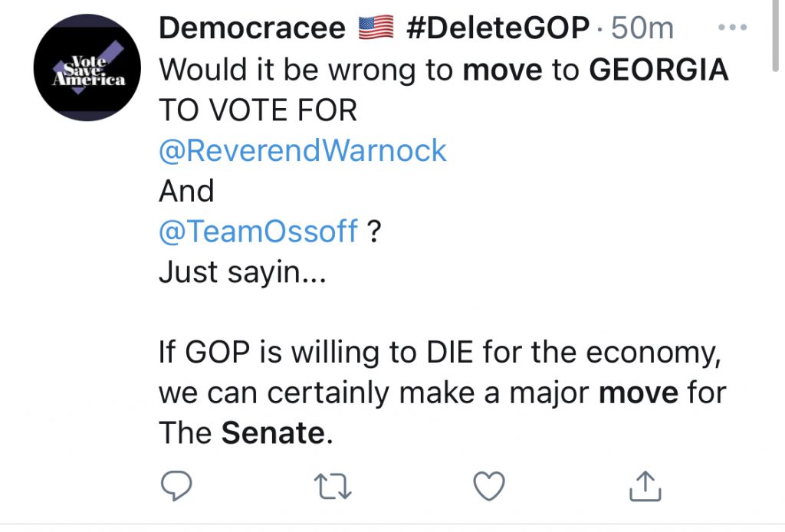Viewport: 785px width, 532px height.
Task: Click the word 'And' between the mentions
Action: point(186,191)
